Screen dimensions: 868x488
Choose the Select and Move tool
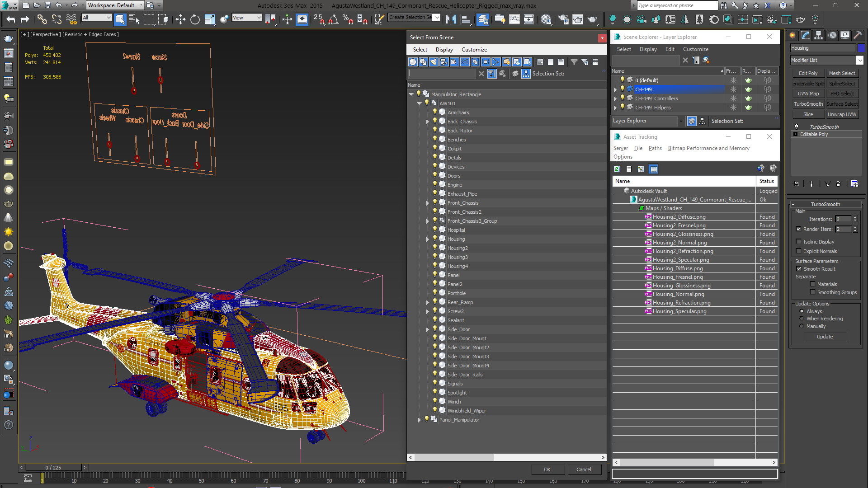[x=180, y=19]
